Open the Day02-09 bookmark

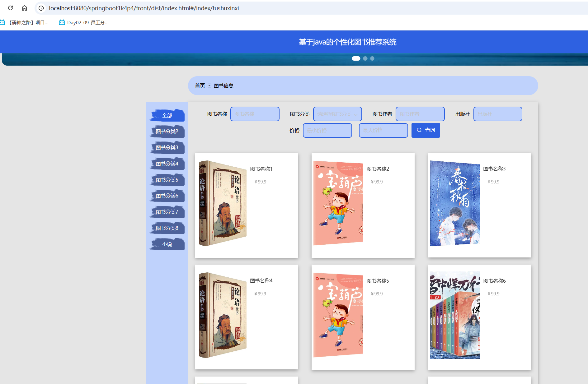pyautogui.click(x=84, y=22)
